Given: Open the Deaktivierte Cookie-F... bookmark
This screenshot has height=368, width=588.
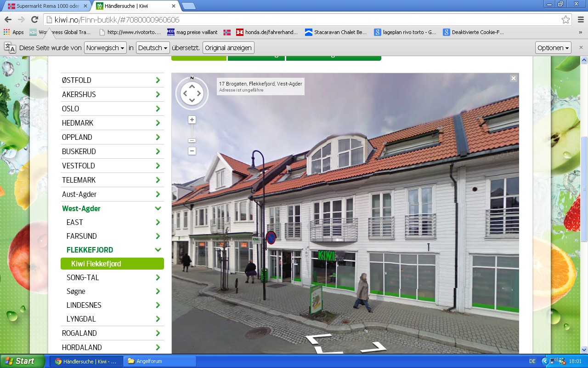Looking at the screenshot, I should (474, 32).
